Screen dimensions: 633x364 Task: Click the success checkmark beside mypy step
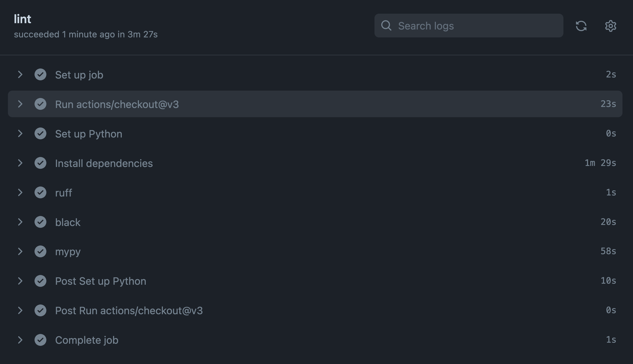point(41,252)
